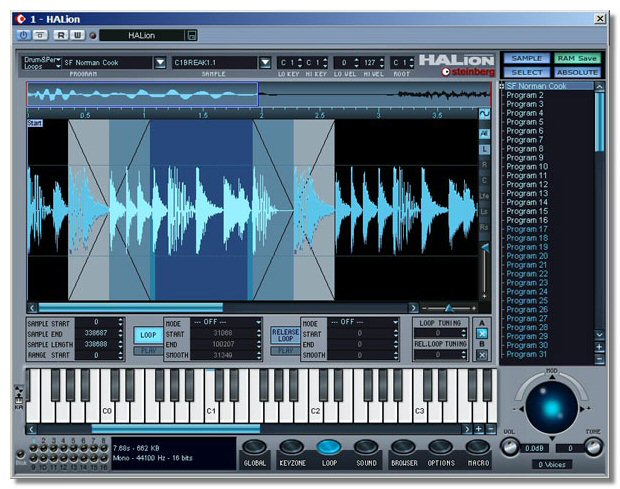Select Program 25 in the list
The height and width of the screenshot is (489, 620).
527,300
